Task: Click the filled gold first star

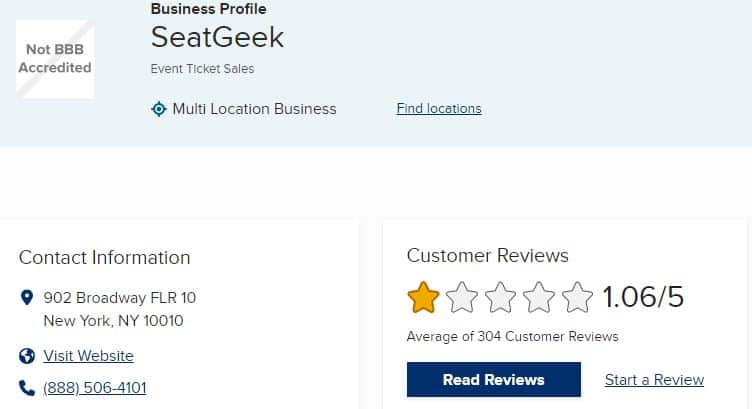Action: tap(423, 297)
